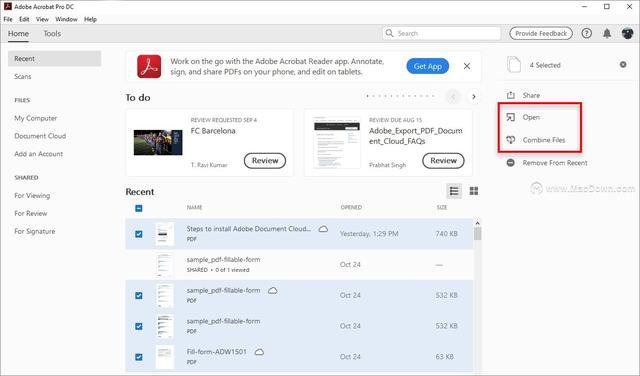Screen dimensions: 640x376
Task: Click Review on the FC Barcelona card
Action: [265, 160]
